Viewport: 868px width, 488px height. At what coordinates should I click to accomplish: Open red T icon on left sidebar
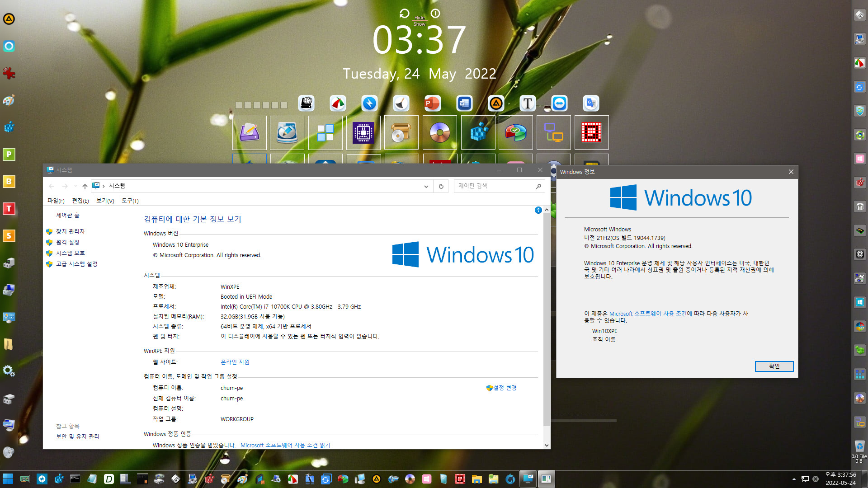pyautogui.click(x=9, y=208)
